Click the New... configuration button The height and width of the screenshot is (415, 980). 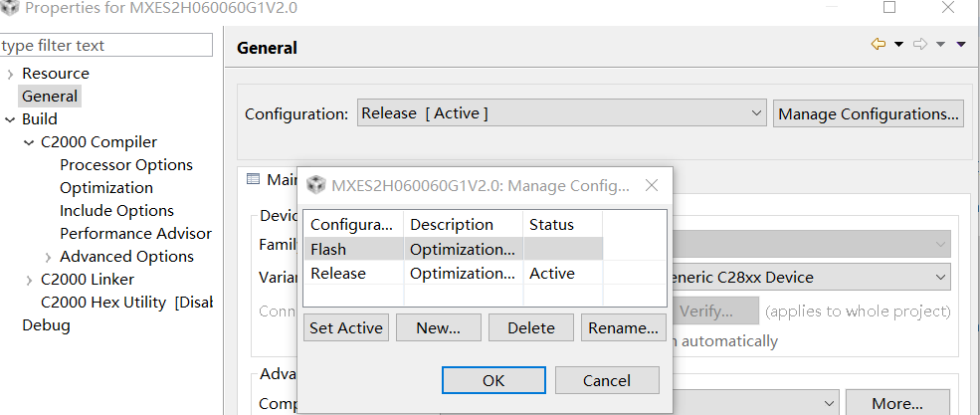(438, 327)
